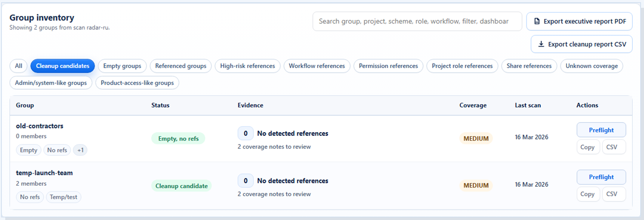Click old-contractors last scan date 16 Mar 2026

coord(531,137)
